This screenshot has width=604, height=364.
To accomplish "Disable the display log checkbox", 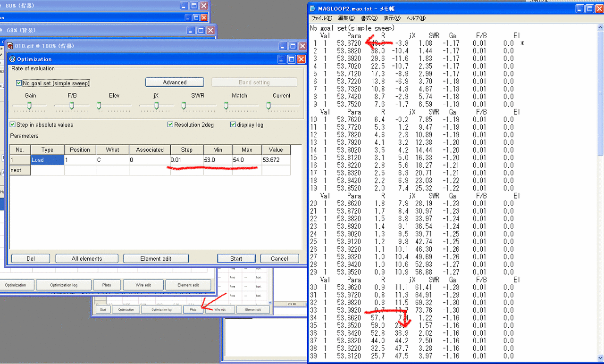I will coord(233,125).
